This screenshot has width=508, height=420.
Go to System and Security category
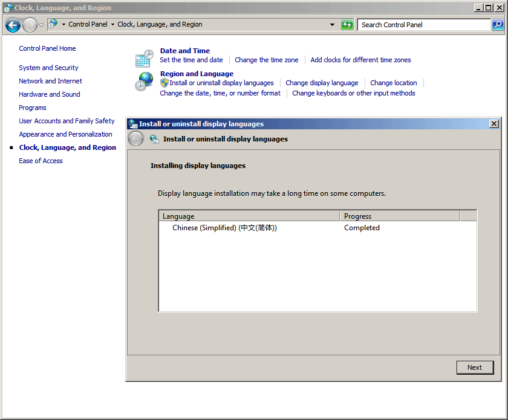pos(48,68)
